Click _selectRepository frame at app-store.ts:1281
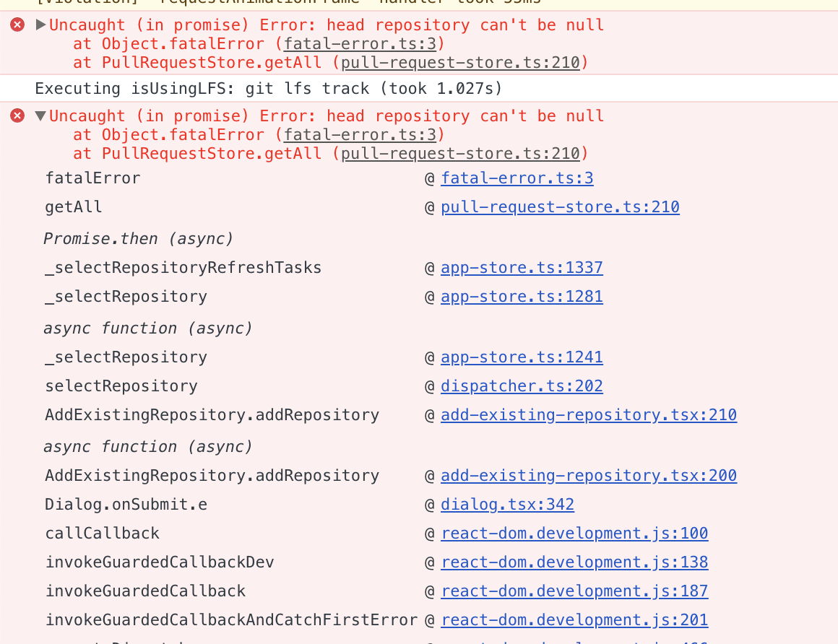This screenshot has width=838, height=644. pos(126,296)
